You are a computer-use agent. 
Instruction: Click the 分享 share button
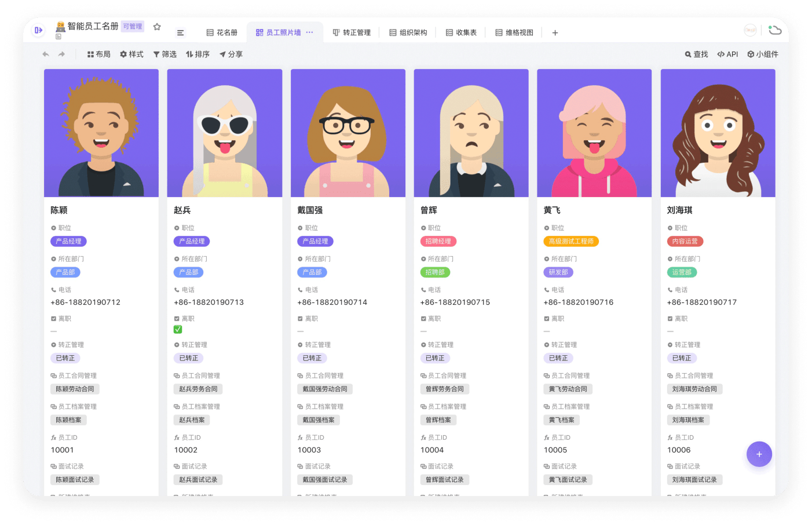coord(231,54)
